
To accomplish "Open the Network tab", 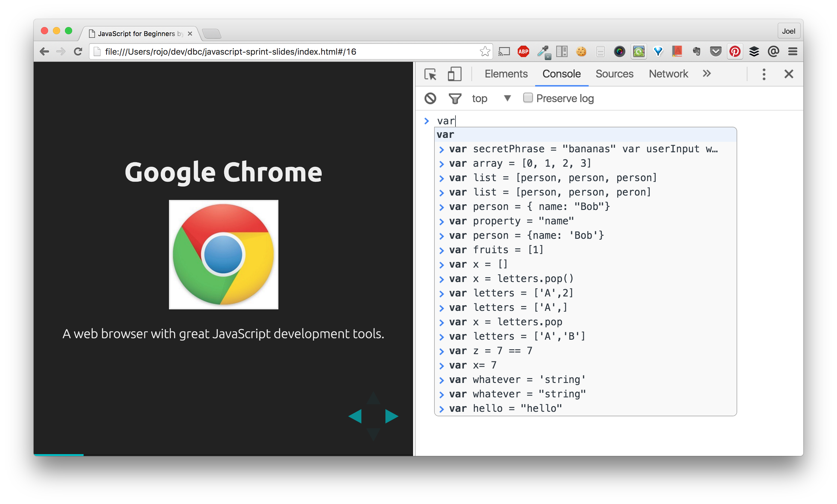I will tap(668, 74).
